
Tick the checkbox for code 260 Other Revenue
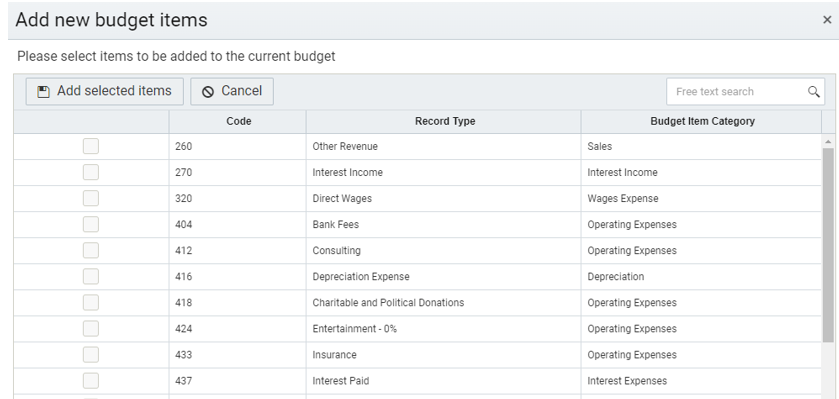coord(90,146)
